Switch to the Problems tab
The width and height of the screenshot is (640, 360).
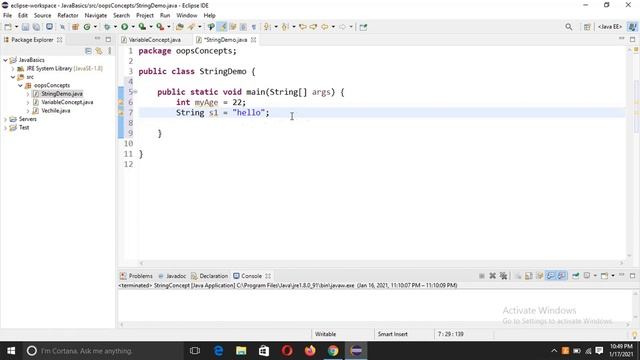pyautogui.click(x=136, y=276)
